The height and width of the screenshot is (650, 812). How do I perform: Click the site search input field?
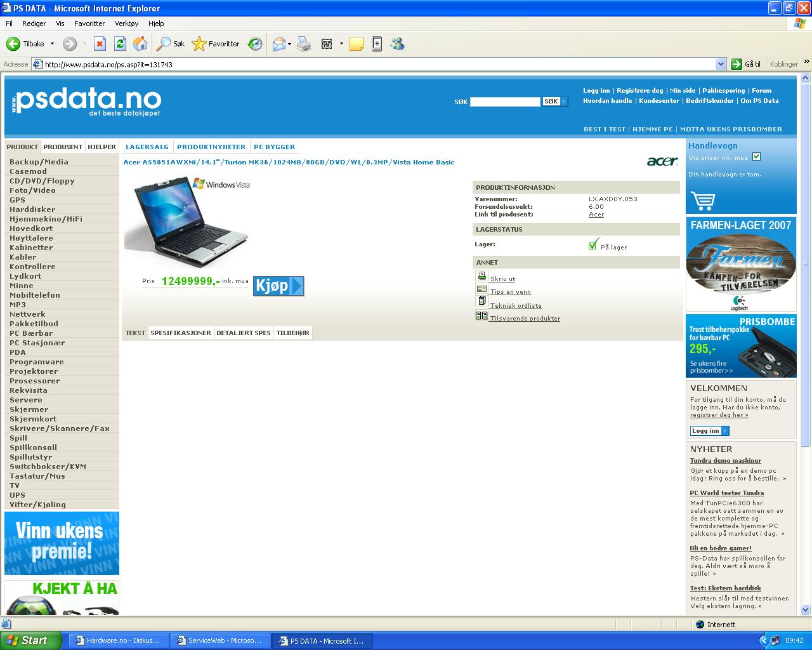tap(504, 102)
